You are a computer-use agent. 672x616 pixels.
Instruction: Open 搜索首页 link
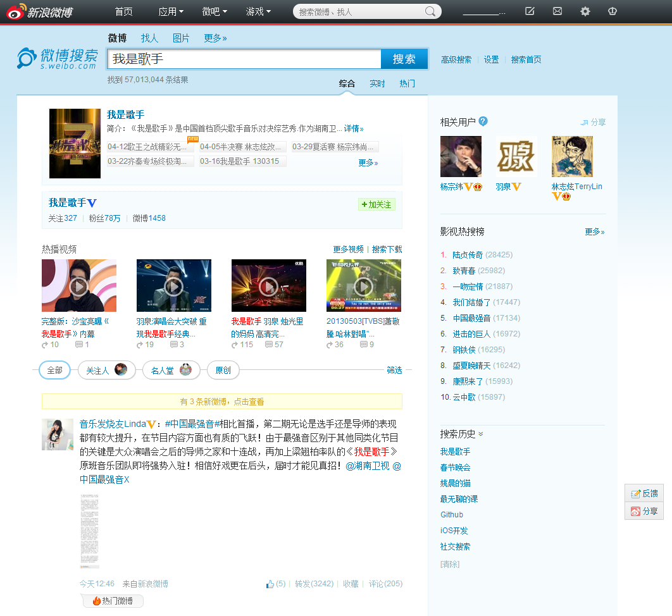click(526, 59)
